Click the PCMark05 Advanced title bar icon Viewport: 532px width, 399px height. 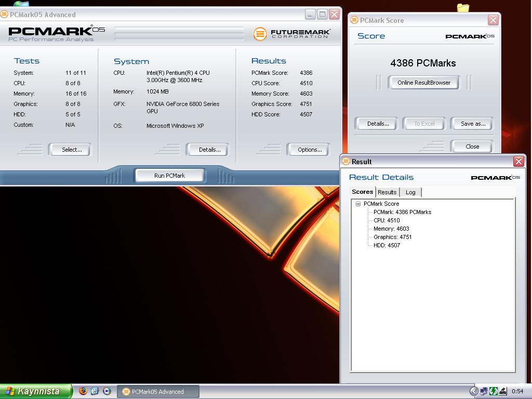point(4,14)
